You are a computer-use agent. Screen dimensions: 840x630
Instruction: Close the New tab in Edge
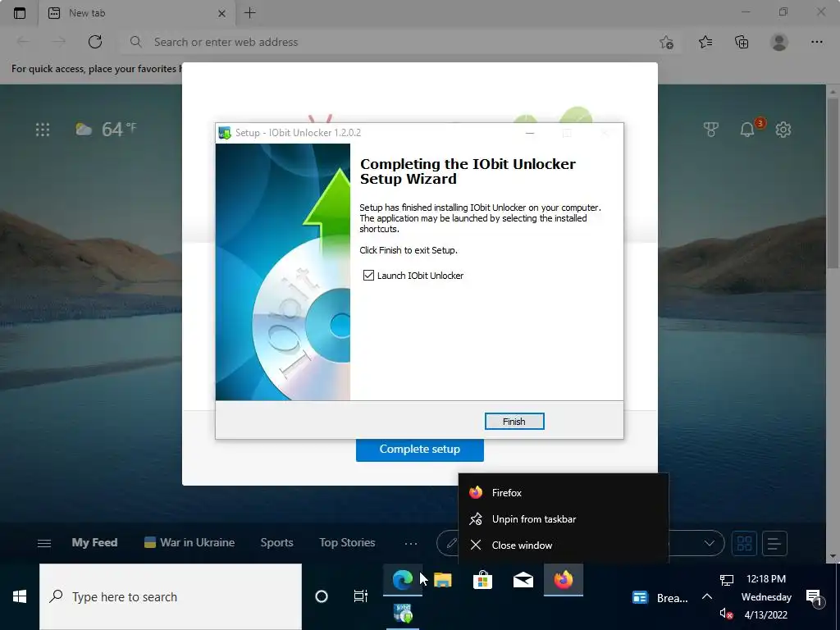tap(221, 13)
